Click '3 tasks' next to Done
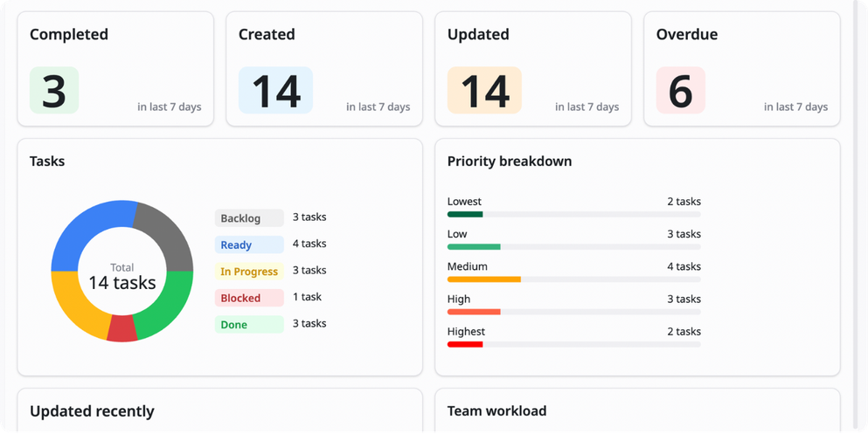The width and height of the screenshot is (868, 434). click(309, 323)
